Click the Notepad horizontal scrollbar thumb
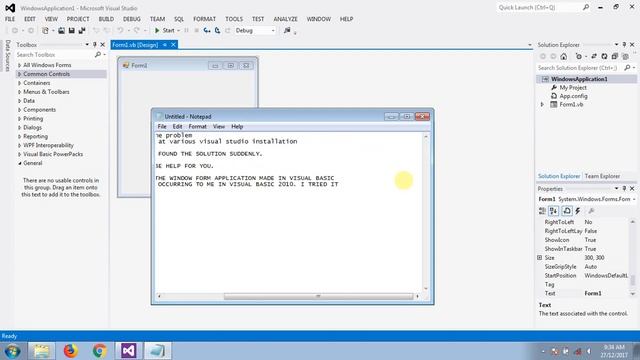640x360 pixels. tap(318, 296)
